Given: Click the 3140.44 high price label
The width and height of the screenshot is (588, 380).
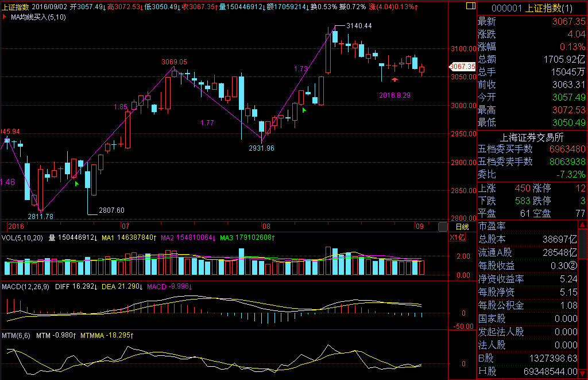Looking at the screenshot, I should click(359, 26).
